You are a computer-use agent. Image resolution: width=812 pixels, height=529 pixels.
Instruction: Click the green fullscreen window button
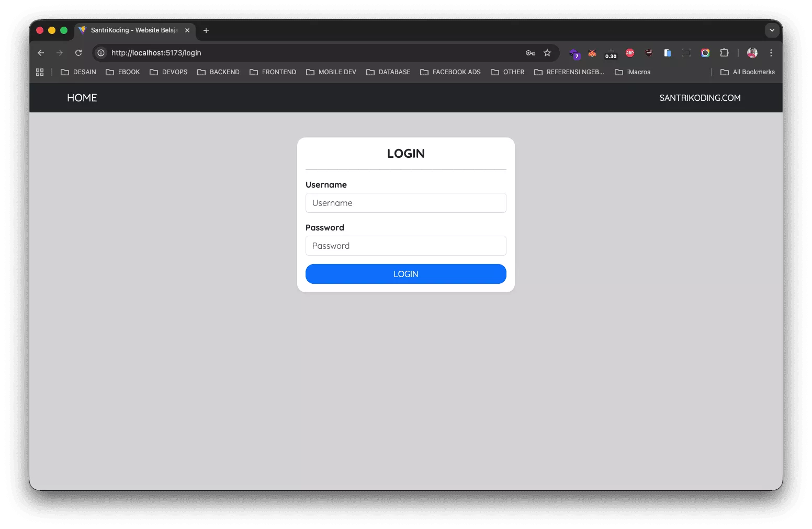click(64, 30)
